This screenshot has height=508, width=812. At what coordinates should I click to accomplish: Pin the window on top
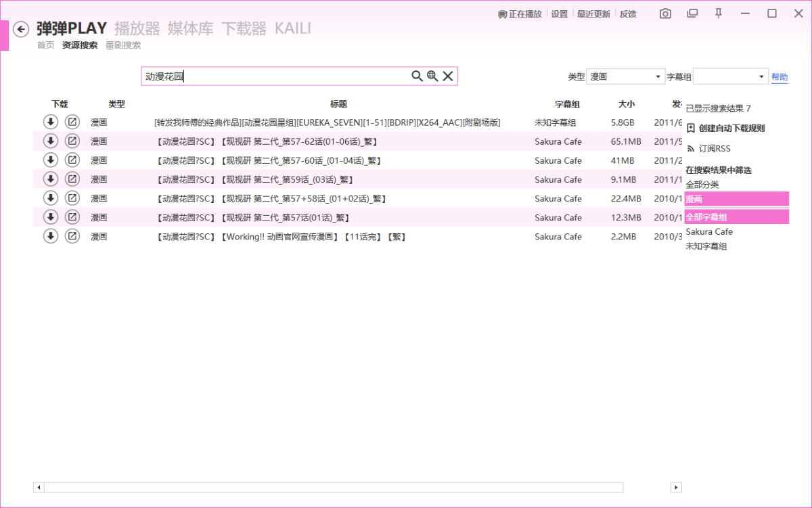click(x=719, y=14)
